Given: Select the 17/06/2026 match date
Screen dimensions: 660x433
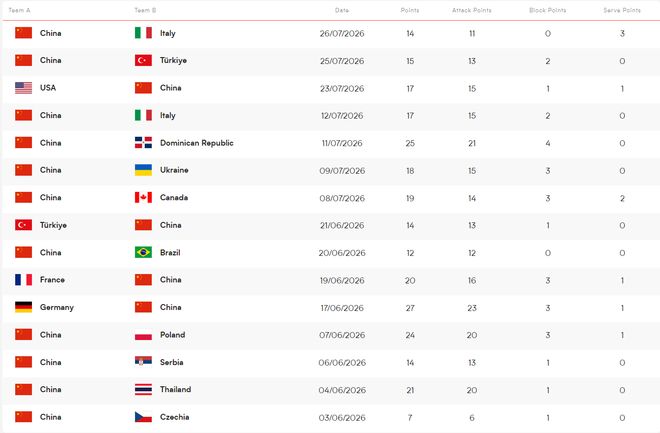Looking at the screenshot, I should 342,308.
